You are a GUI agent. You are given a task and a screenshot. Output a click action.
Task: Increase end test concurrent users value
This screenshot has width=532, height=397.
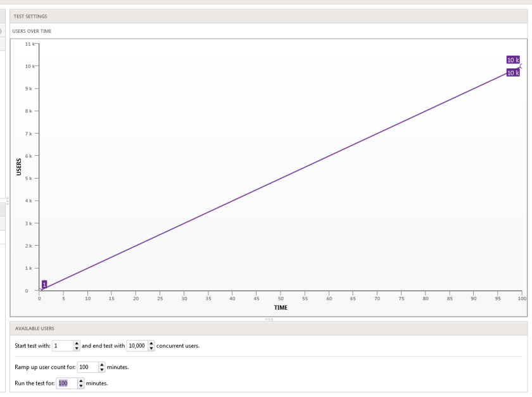point(151,343)
